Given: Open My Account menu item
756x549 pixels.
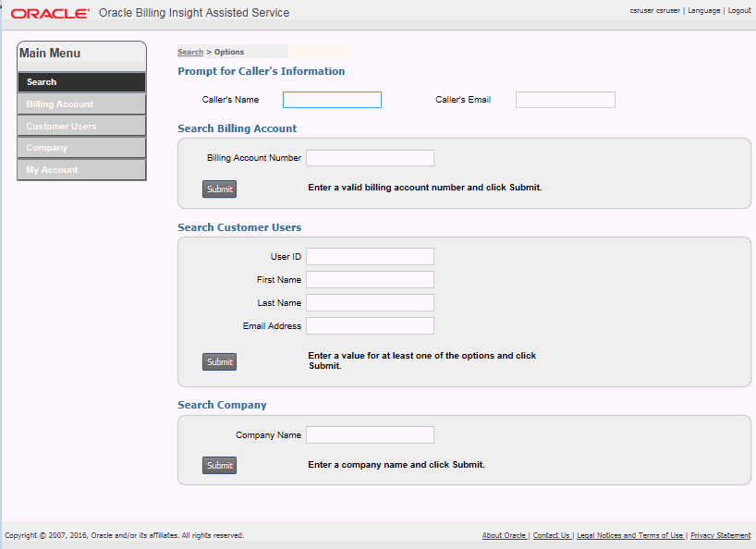Looking at the screenshot, I should 81,170.
